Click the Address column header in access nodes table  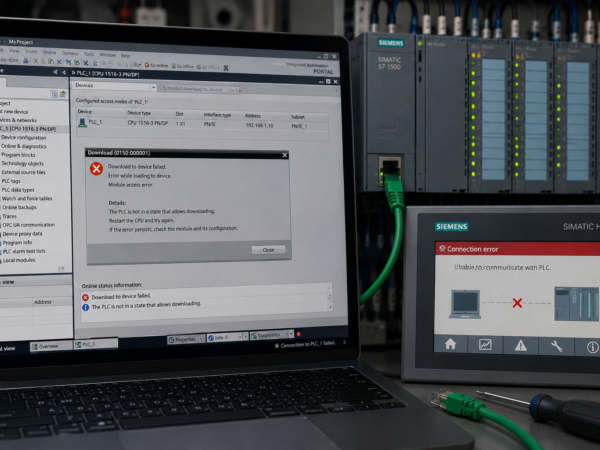253,116
